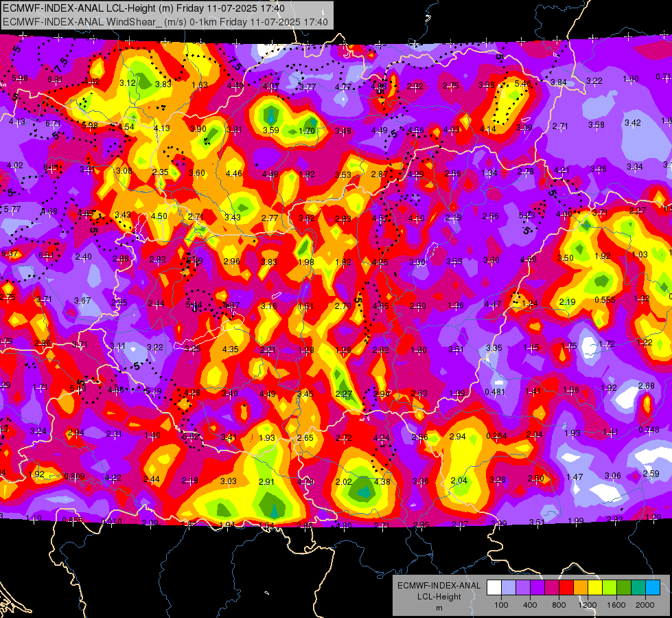Viewport: 672px width, 618px height.
Task: Click the wind shear value 3.16
Action: click(268, 306)
